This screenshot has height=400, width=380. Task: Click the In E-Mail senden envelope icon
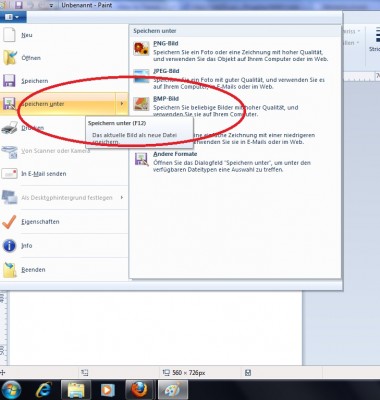(9, 174)
